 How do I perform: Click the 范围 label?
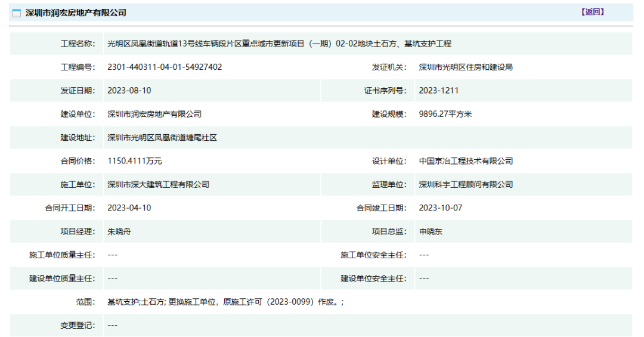(x=85, y=302)
